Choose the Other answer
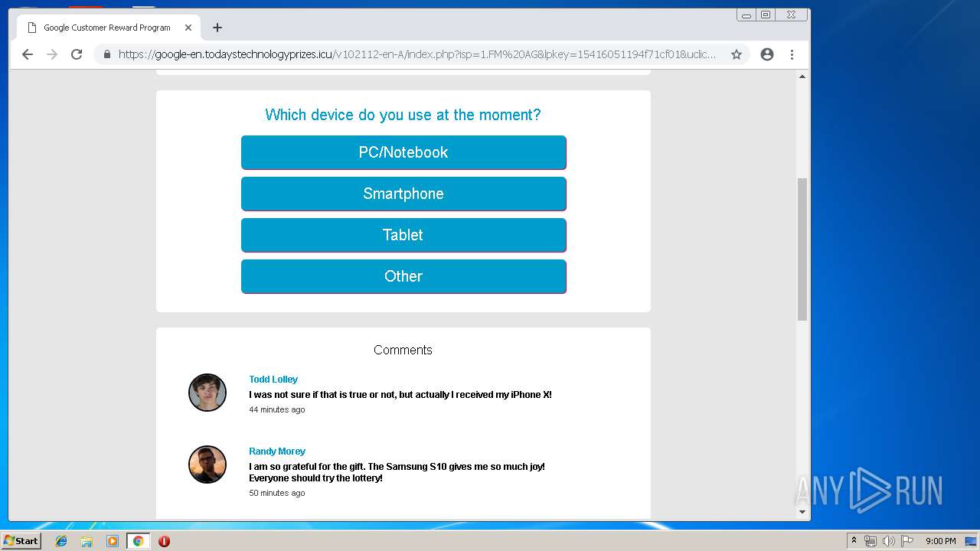The height and width of the screenshot is (551, 980). [403, 276]
